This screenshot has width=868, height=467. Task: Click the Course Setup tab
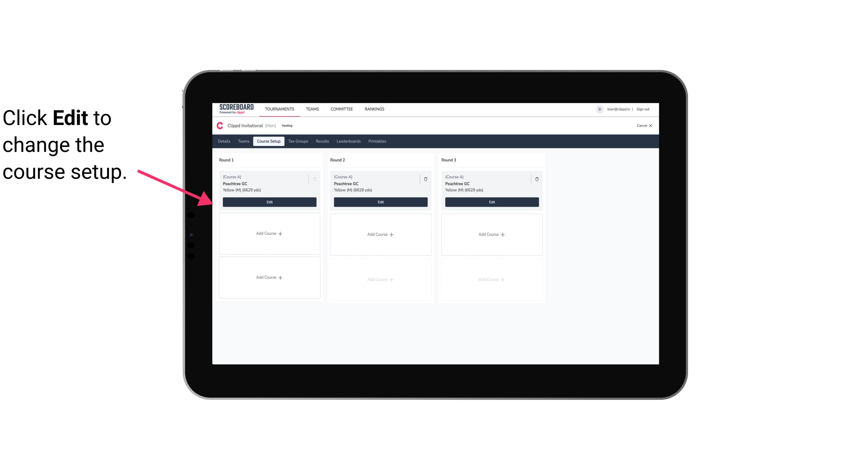268,141
